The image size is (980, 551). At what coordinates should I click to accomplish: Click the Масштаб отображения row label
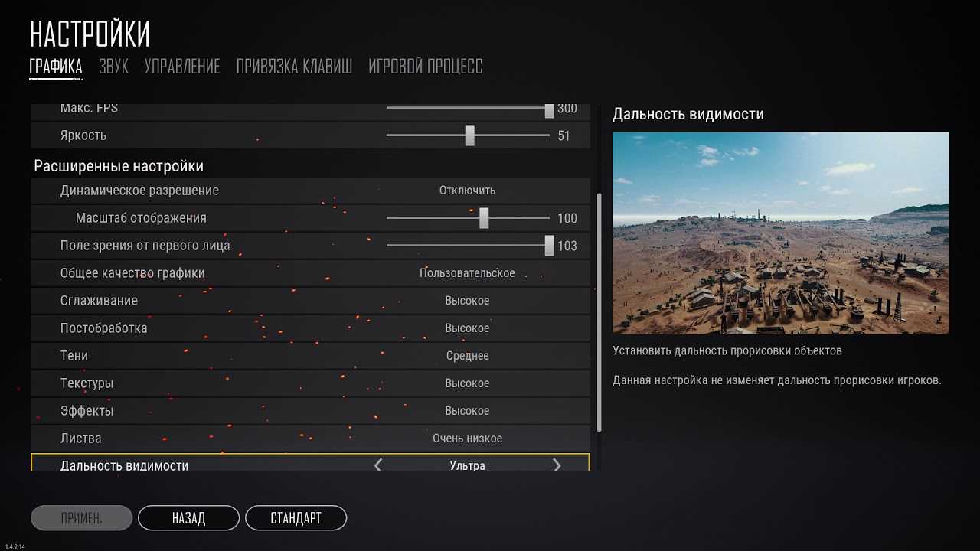pos(141,218)
